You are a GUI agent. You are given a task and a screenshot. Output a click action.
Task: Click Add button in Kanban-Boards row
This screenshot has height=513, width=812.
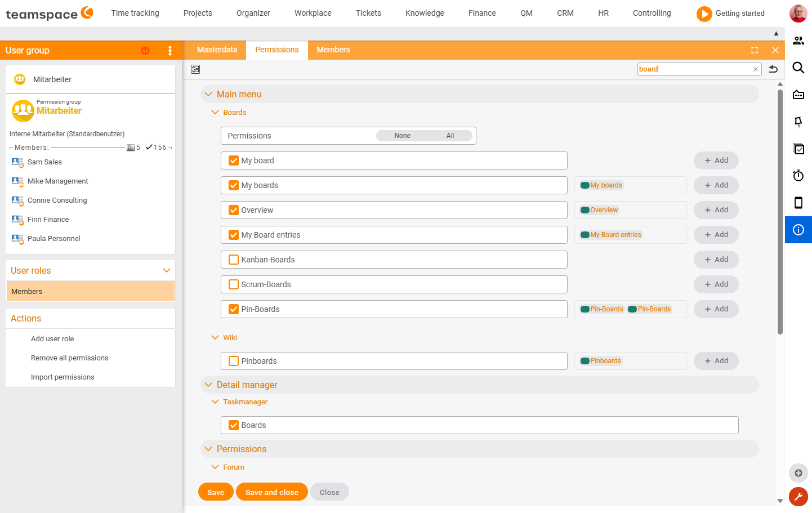tap(716, 260)
